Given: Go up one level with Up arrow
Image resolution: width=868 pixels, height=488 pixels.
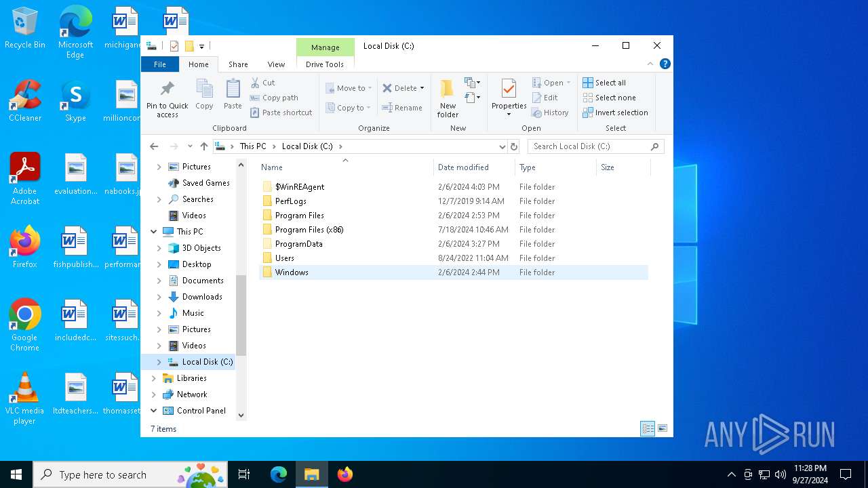Looking at the screenshot, I should point(203,146).
